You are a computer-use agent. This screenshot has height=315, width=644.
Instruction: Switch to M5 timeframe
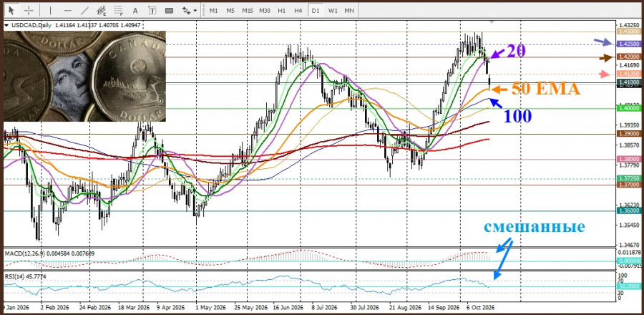point(230,11)
